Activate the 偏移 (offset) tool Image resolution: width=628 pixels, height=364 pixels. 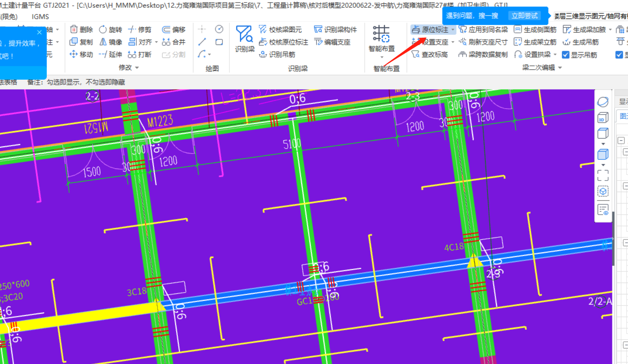click(174, 29)
